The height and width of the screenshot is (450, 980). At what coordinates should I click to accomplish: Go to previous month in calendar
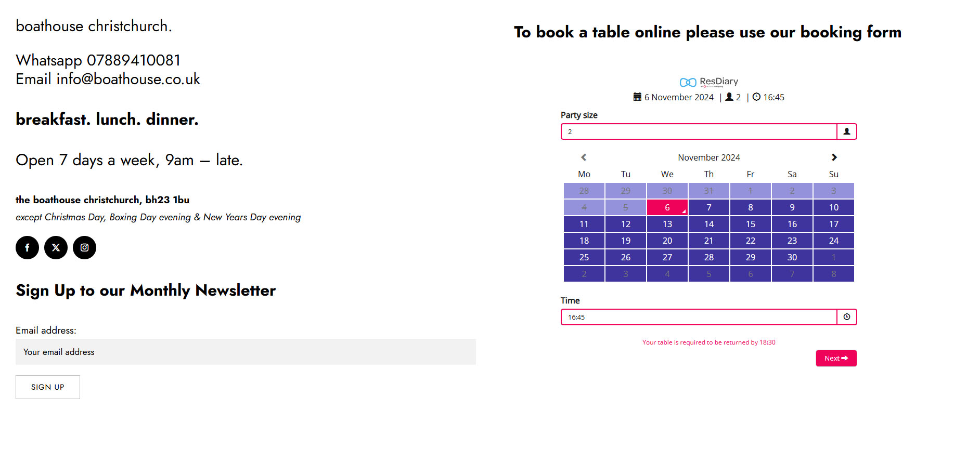pyautogui.click(x=584, y=157)
